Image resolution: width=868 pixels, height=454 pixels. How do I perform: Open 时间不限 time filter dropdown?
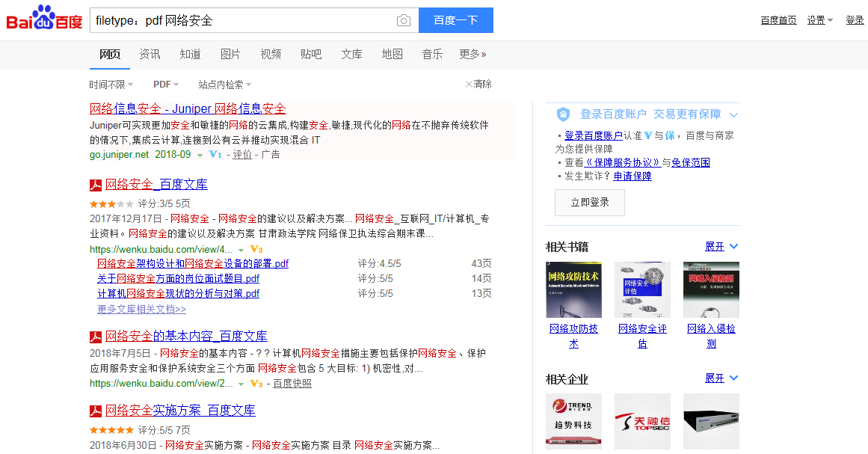point(111,85)
